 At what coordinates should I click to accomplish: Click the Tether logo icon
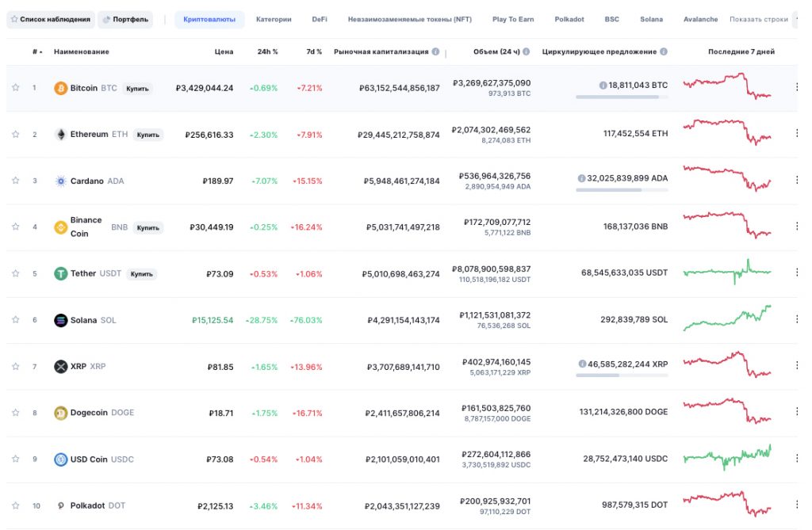click(x=60, y=273)
